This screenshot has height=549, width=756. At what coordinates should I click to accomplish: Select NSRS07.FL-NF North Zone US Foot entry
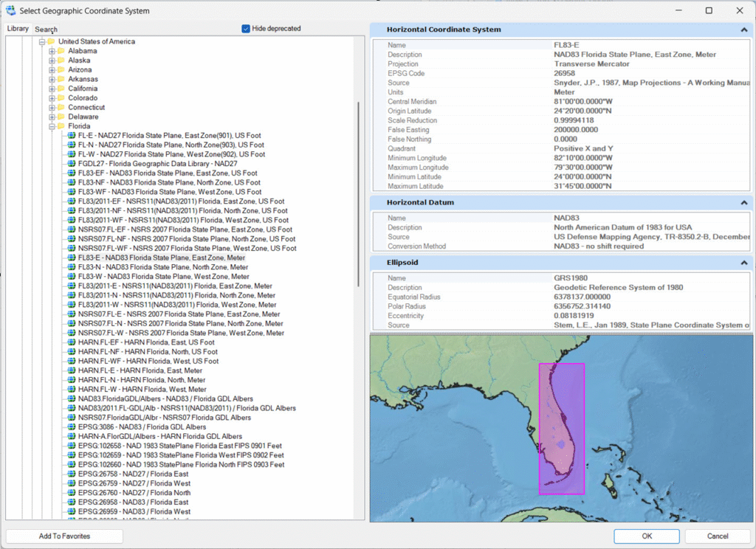coord(187,238)
